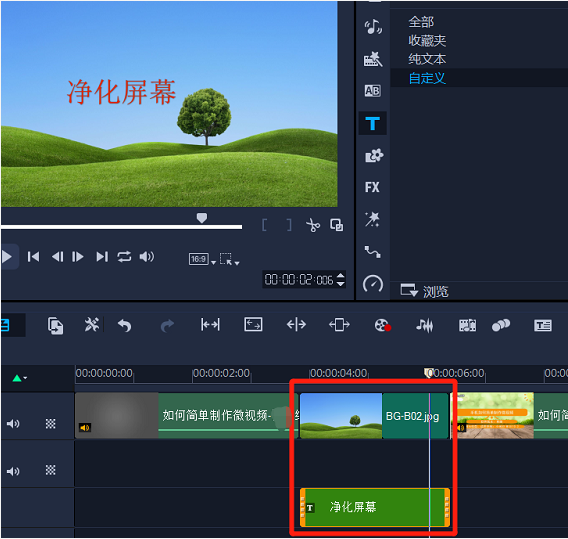Click the preview scrubber handle
The height and width of the screenshot is (539, 568).
pyautogui.click(x=202, y=217)
